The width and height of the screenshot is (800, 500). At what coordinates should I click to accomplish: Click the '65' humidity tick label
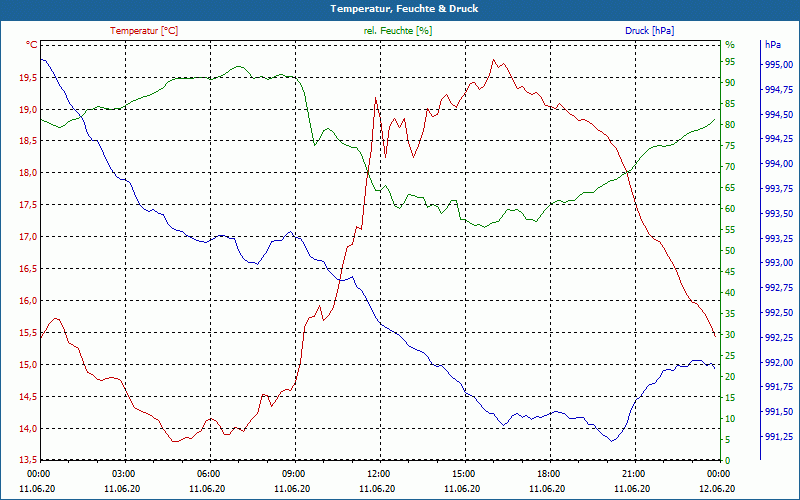[730, 188]
